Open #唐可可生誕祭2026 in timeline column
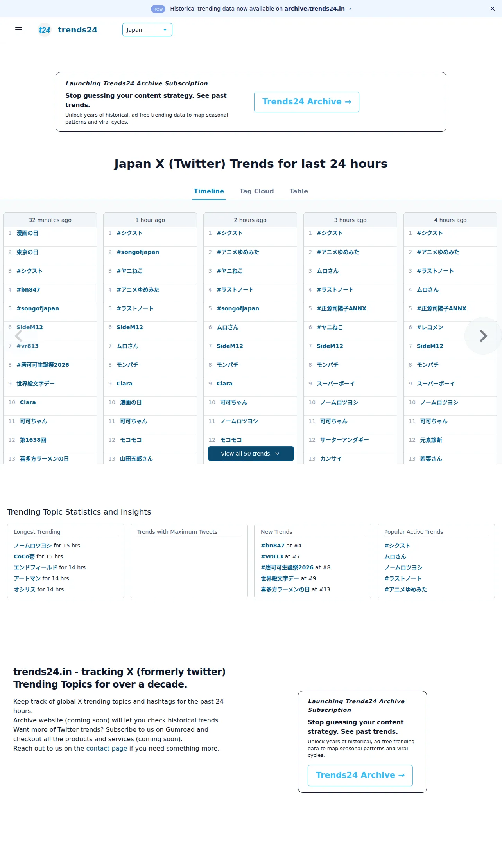The image size is (502, 868). click(x=43, y=365)
